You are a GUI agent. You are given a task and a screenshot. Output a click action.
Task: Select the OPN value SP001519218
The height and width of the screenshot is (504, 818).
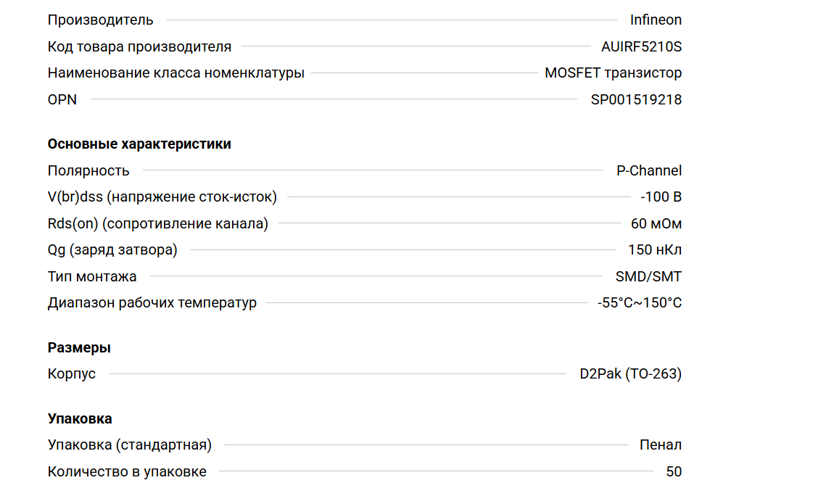coord(636,100)
